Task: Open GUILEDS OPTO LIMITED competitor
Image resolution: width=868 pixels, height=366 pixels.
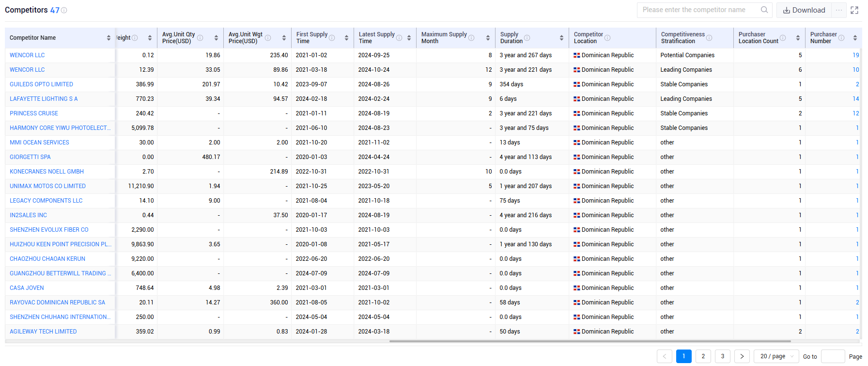Action: 41,84
